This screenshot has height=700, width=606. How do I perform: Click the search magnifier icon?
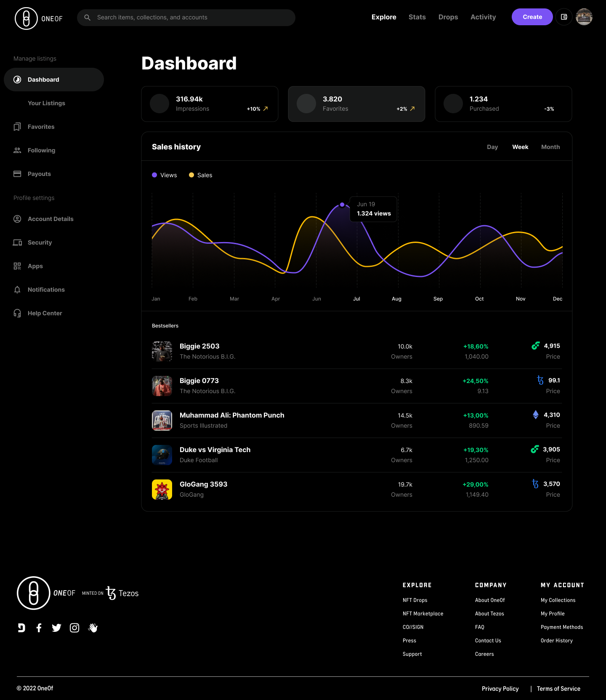pyautogui.click(x=88, y=18)
